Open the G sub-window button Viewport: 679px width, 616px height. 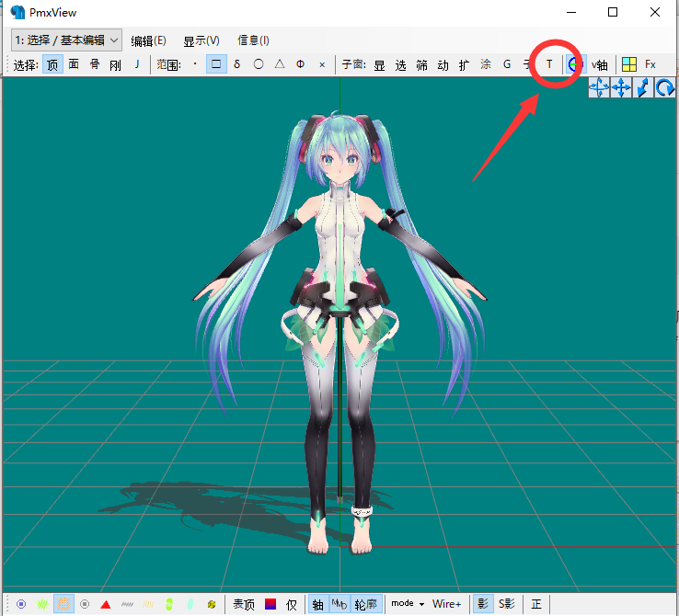[507, 65]
